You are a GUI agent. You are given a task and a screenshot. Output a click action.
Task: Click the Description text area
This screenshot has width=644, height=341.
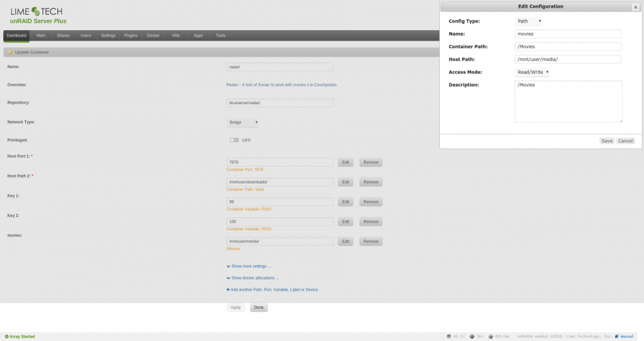[x=569, y=102]
